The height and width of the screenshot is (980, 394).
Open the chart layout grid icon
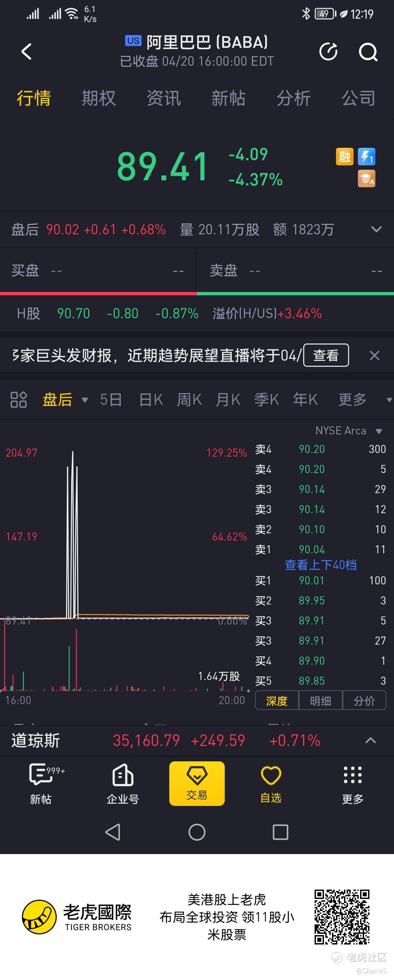pos(18,399)
